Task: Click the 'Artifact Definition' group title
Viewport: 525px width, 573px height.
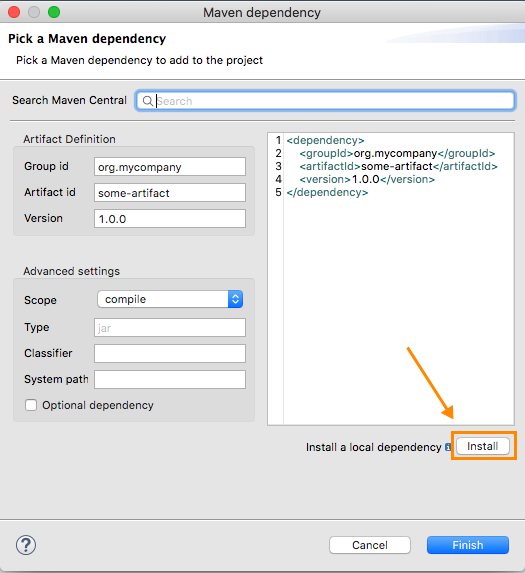Action: click(x=69, y=139)
